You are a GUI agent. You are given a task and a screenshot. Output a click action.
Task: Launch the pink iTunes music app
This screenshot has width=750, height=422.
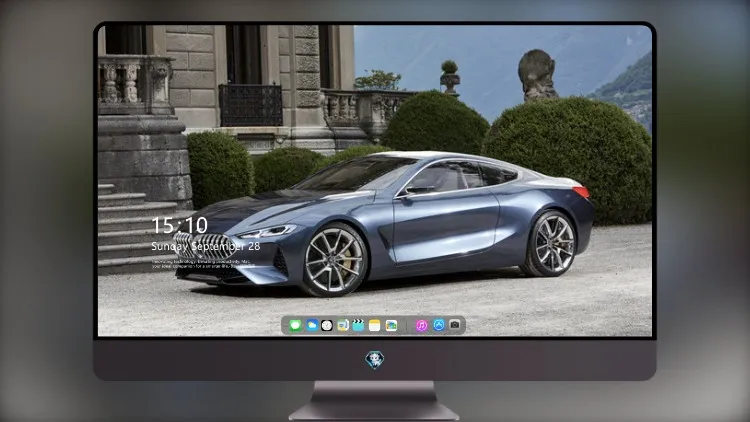421,325
